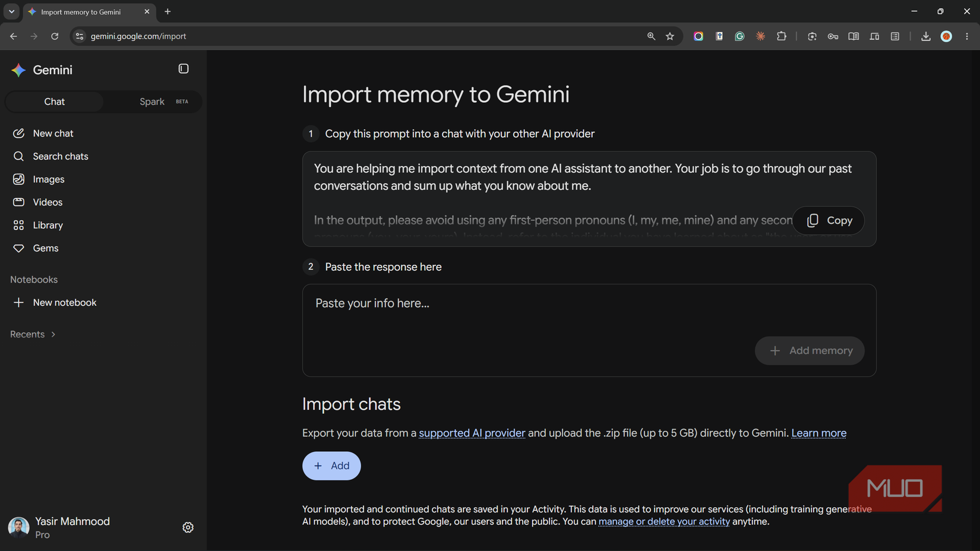Go back to the previous page
980x551 pixels.
pyautogui.click(x=14, y=36)
